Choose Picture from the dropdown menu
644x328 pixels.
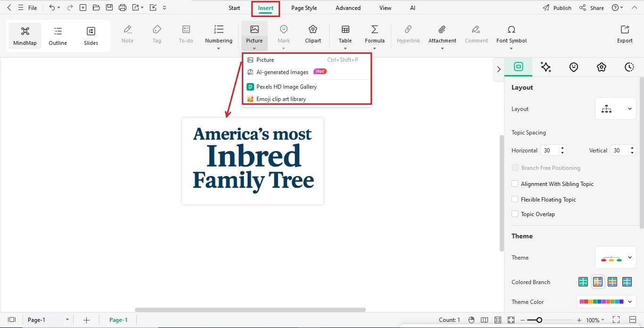[x=306, y=60]
